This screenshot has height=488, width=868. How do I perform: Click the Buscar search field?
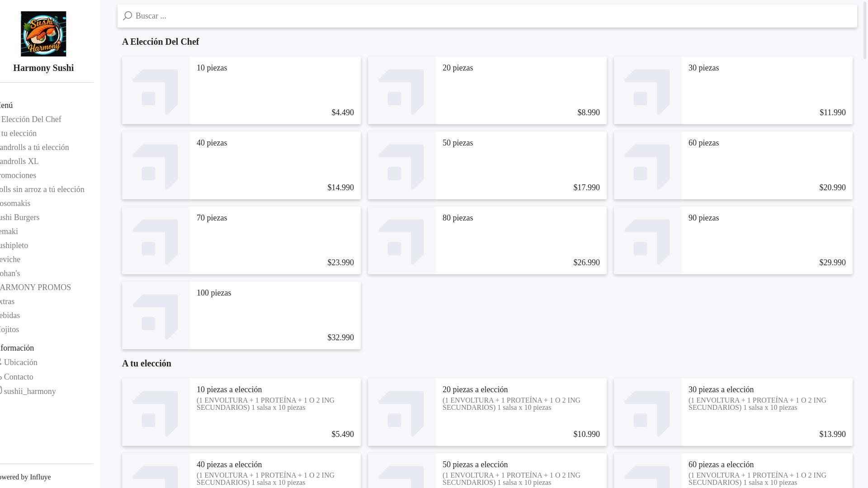point(487,16)
